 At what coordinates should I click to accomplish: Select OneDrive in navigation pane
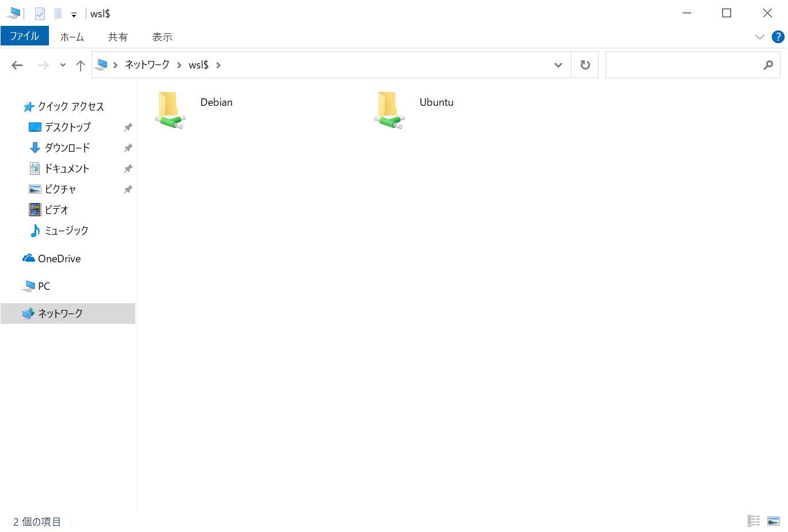[59, 259]
